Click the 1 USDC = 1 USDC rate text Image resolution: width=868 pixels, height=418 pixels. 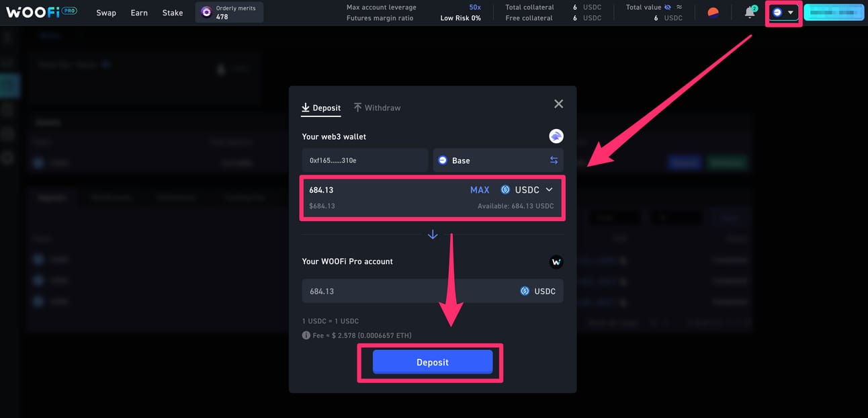tap(331, 321)
